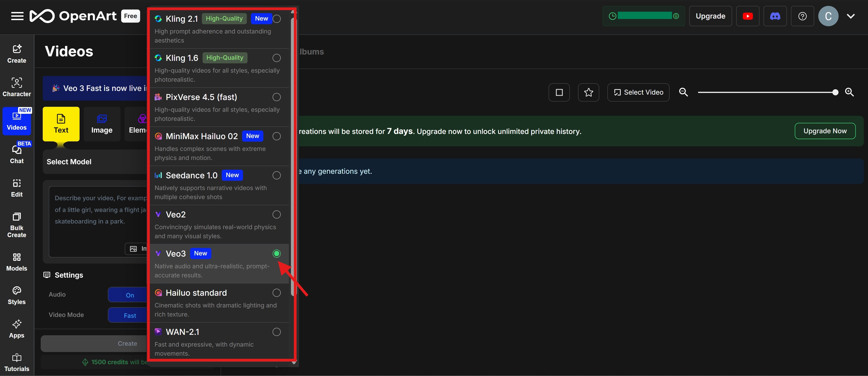
Task: Open the Edit section
Action: 17,188
